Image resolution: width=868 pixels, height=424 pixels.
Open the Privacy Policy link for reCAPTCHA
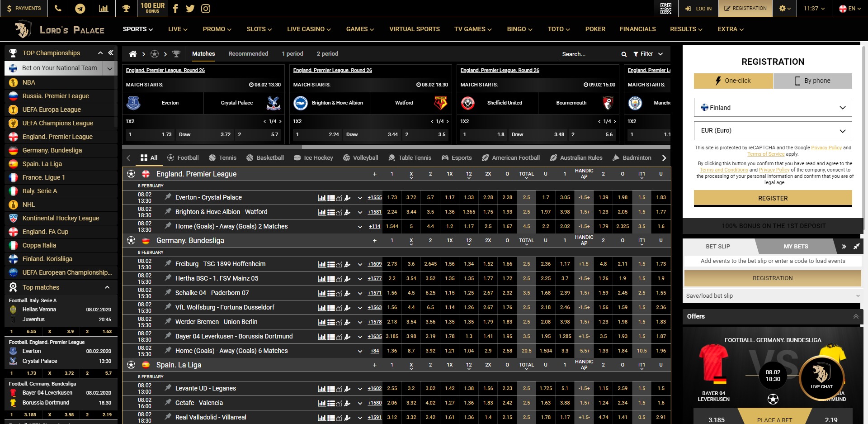[826, 148]
